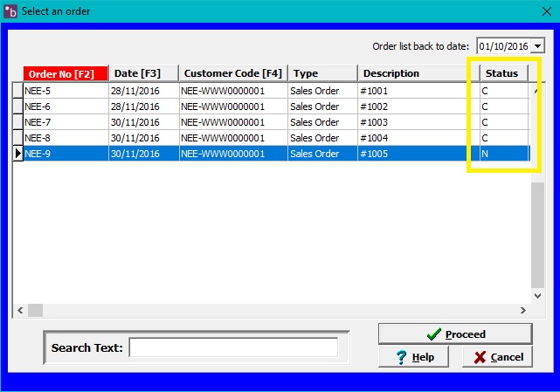Click the 28/11/2016 date in NEE-5 row
Viewport: 560px width, 392px height.
[143, 91]
